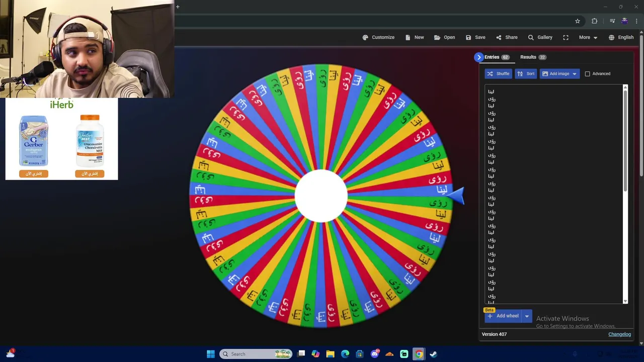
Task: Open Discord from the taskbar
Action: pos(375,354)
